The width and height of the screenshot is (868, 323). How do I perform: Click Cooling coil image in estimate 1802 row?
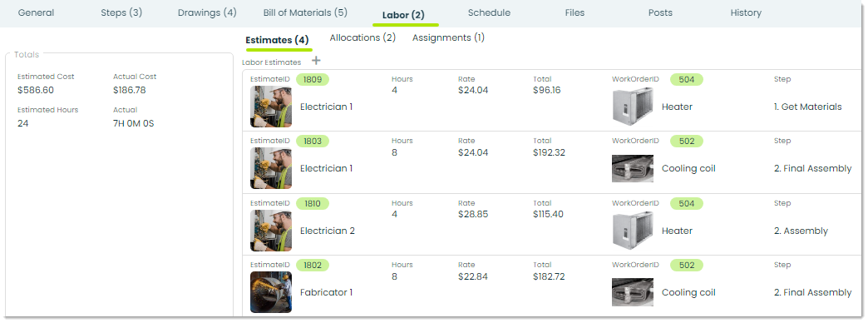(x=633, y=292)
